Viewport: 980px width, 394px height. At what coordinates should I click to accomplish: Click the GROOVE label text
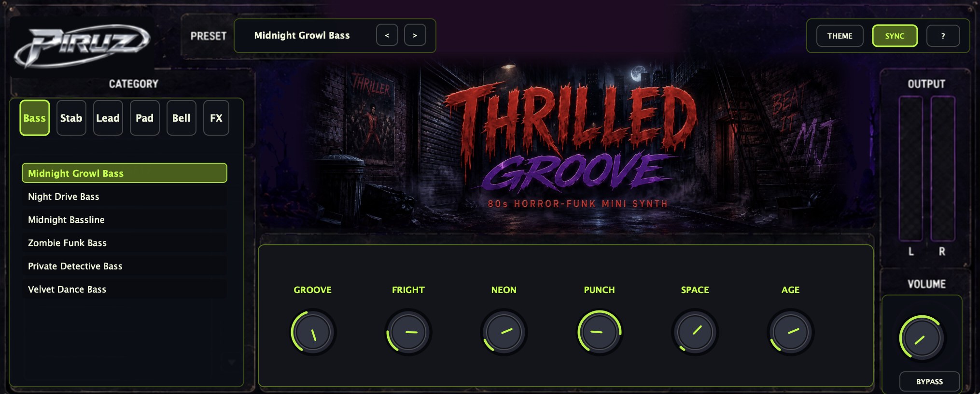[313, 290]
